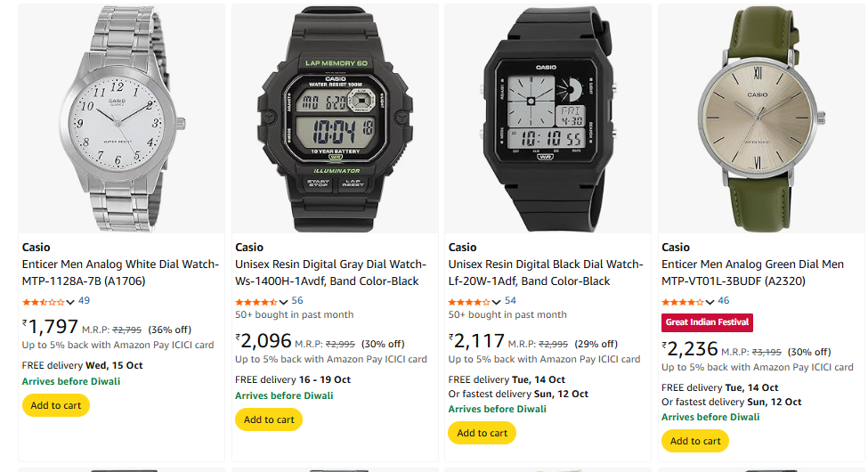Expand star rating popover for Enticer Green Dial
The width and height of the screenshot is (868, 472).
[710, 301]
